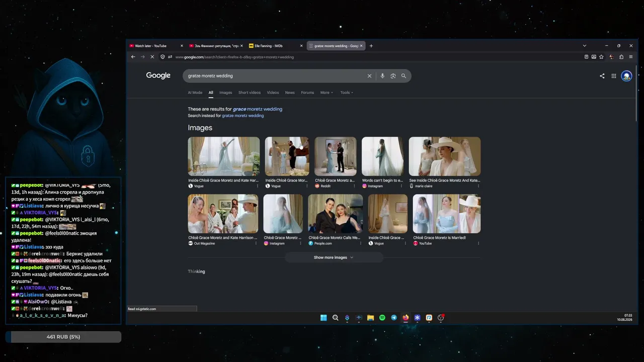Expand the More search filters dropdown
This screenshot has height=362, width=644.
pyautogui.click(x=327, y=93)
